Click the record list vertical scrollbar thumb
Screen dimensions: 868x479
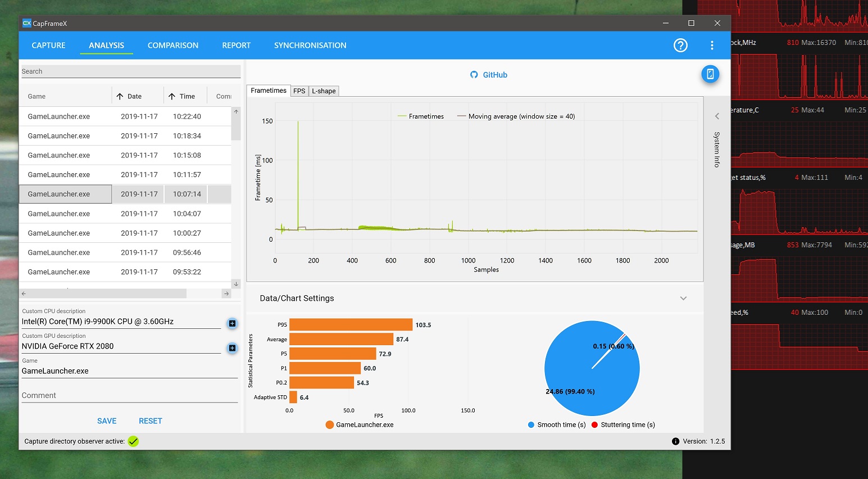(236, 128)
